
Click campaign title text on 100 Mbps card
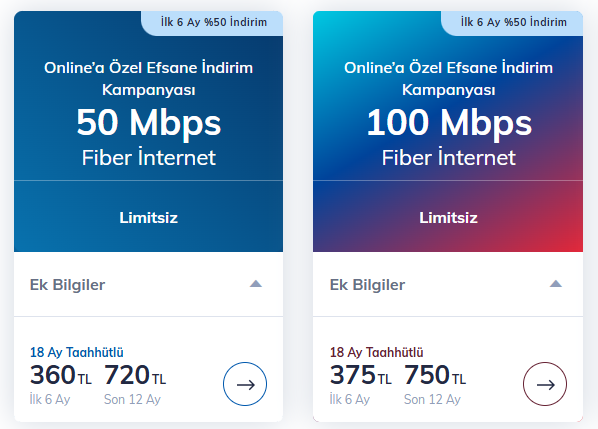(x=448, y=79)
